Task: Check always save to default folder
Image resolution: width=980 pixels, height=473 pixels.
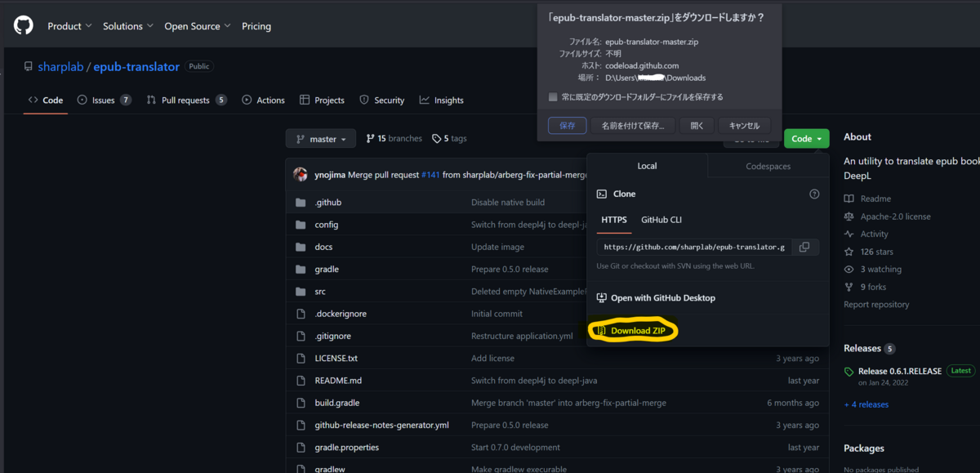Action: 553,97
